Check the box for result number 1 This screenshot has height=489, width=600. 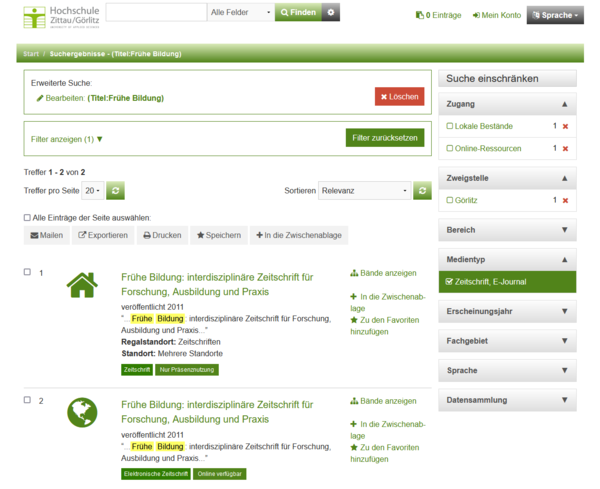28,273
